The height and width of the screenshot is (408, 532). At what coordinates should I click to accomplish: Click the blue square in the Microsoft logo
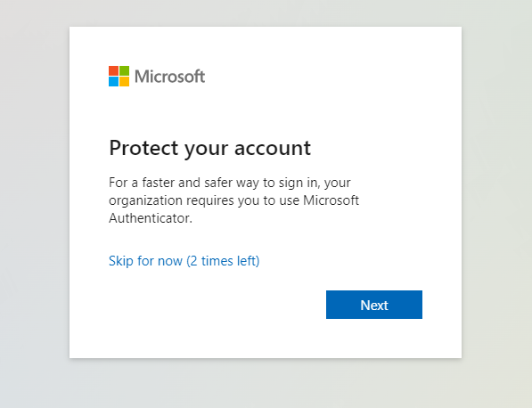[113, 81]
